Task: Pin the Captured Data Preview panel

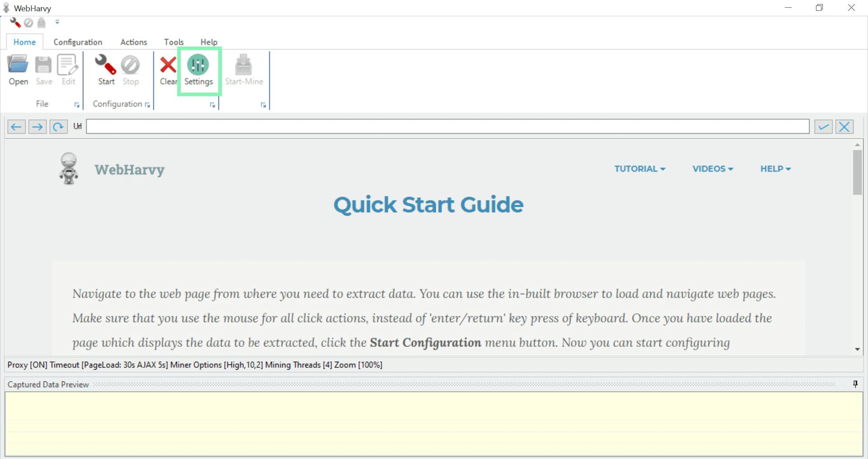Action: coord(855,384)
